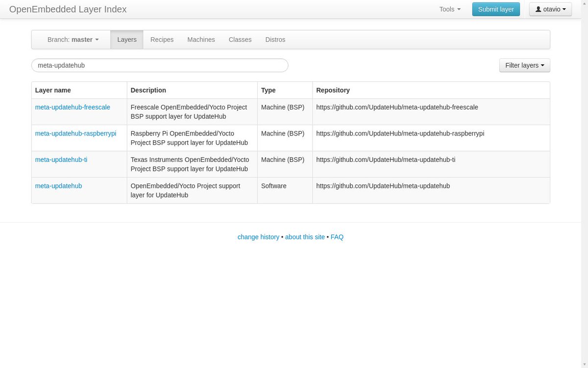Click the meta-updatehub-ti GitHub repository URL
The height and width of the screenshot is (368, 588).
click(x=386, y=159)
